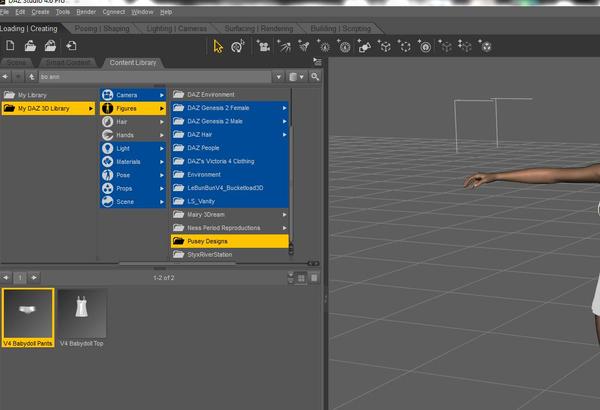This screenshot has width=600, height=410.
Task: Switch to the grid icon view
Action: 301,278
